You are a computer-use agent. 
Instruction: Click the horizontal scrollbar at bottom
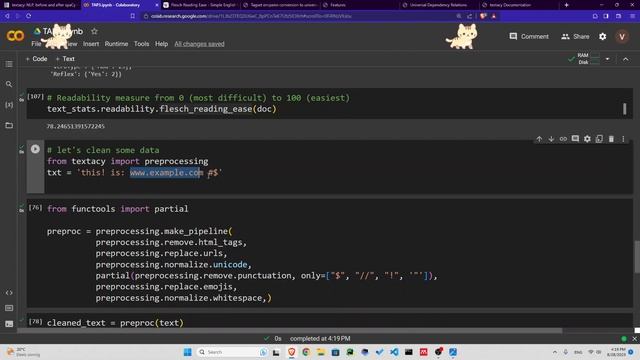289,330
